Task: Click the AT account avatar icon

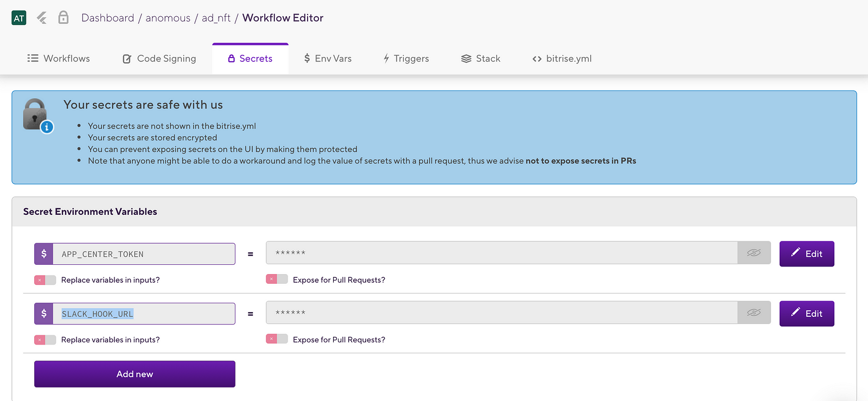Action: tap(19, 18)
